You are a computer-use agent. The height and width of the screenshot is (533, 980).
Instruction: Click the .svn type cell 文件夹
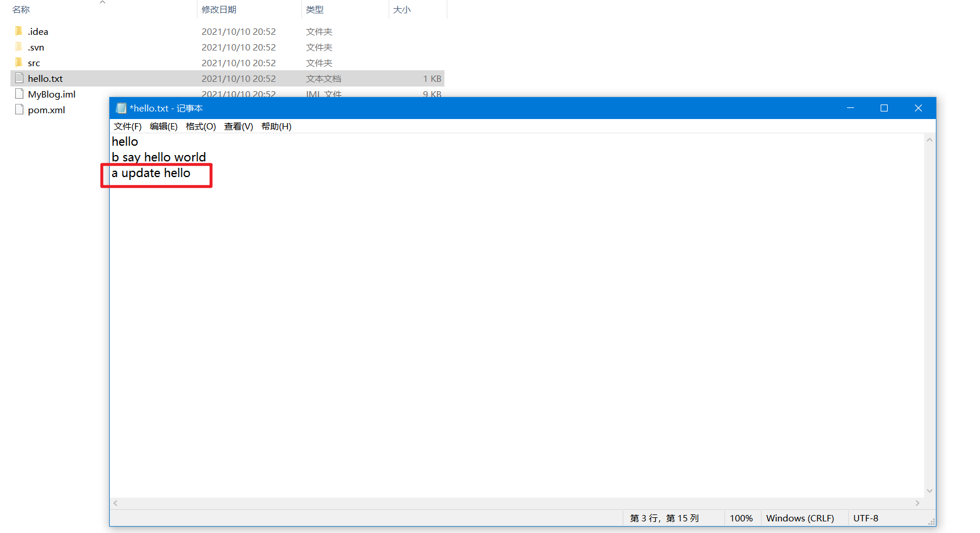point(319,47)
